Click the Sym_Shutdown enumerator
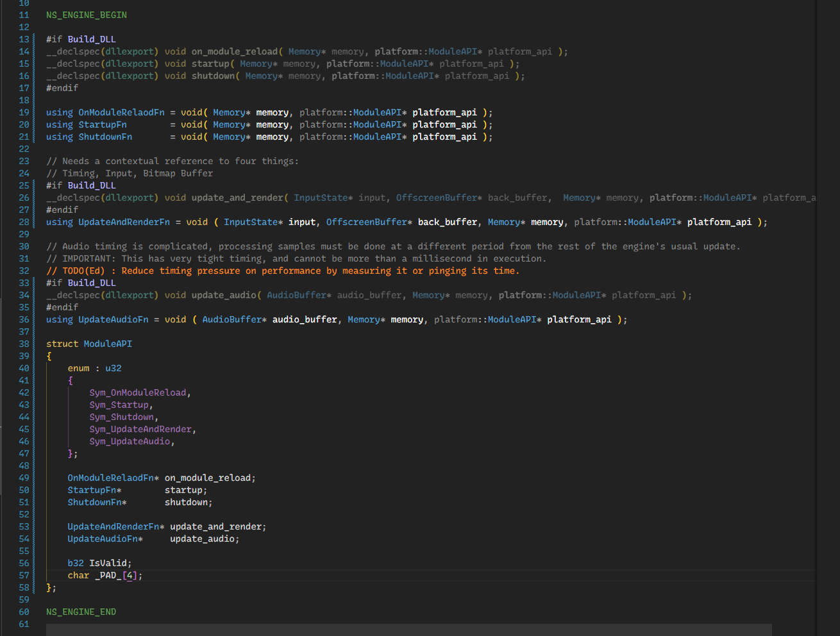840x636 pixels. coord(121,417)
